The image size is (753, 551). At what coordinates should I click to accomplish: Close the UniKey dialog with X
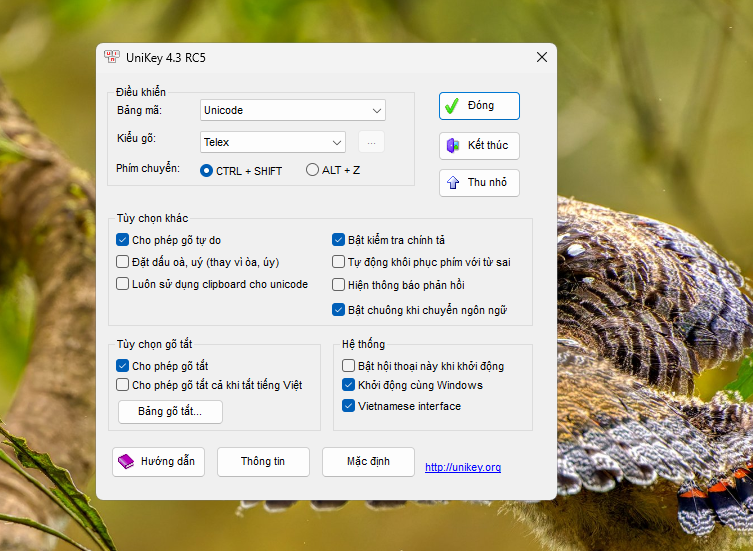click(x=542, y=57)
